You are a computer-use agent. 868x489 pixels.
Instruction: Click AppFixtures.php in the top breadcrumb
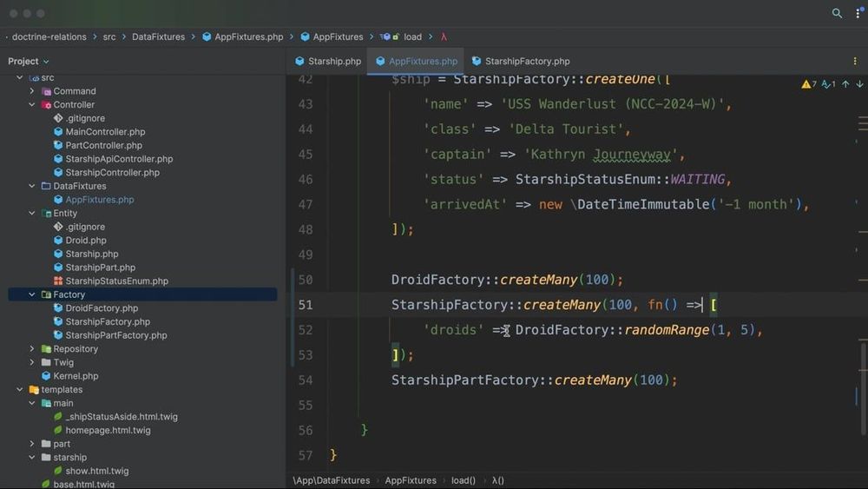(242, 36)
